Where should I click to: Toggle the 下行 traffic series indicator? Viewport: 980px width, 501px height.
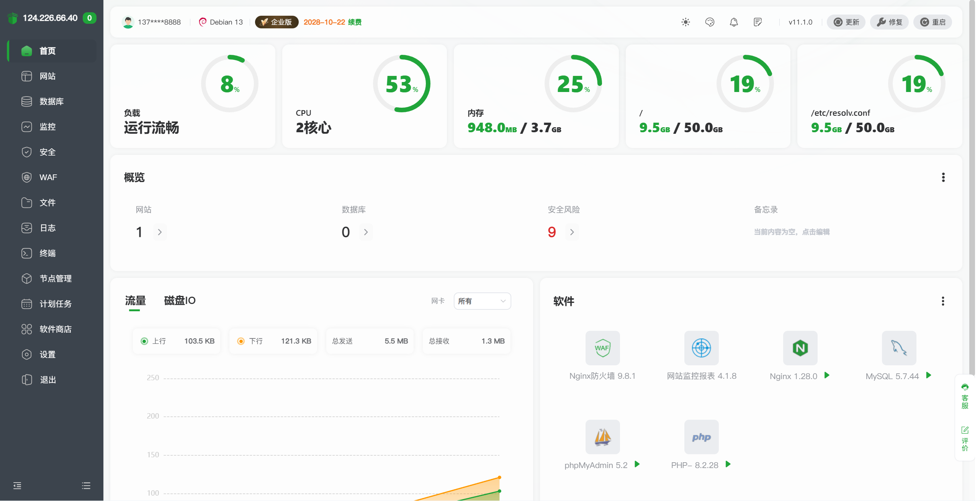coord(241,341)
